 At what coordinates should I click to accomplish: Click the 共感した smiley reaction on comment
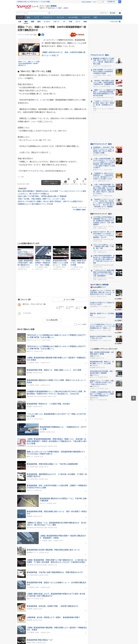coord(57,308)
